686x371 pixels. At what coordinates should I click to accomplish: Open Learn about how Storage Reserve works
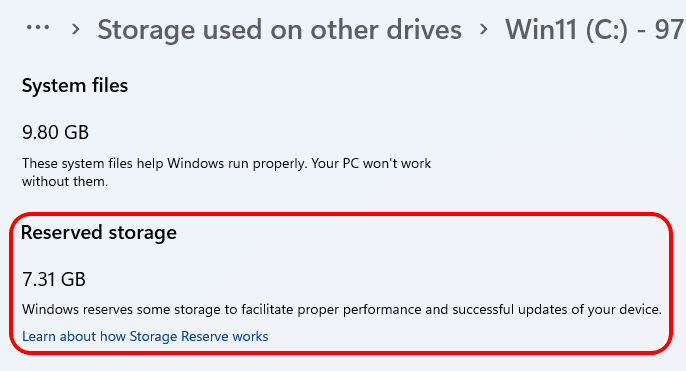(x=145, y=336)
